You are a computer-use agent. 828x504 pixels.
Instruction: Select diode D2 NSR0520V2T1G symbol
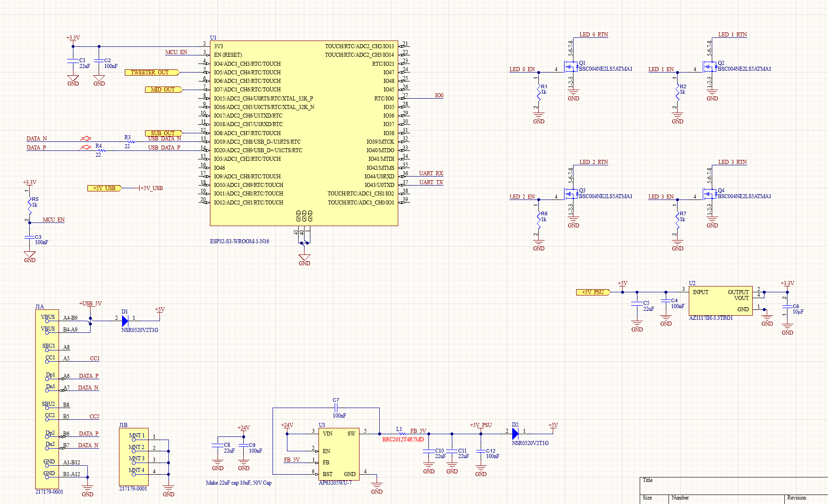tap(515, 434)
